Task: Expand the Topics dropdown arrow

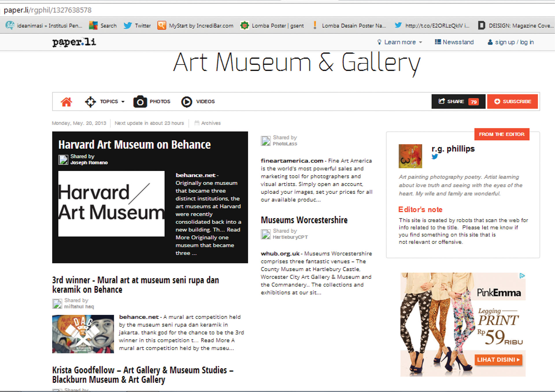Action: coord(123,102)
